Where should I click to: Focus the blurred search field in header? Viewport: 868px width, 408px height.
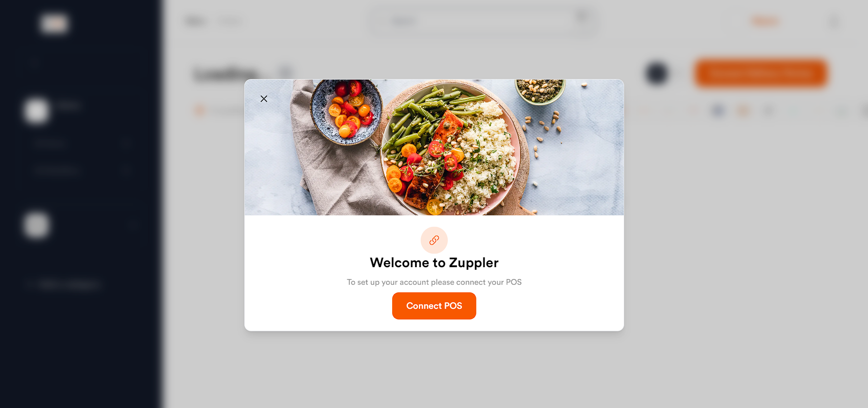483,21
